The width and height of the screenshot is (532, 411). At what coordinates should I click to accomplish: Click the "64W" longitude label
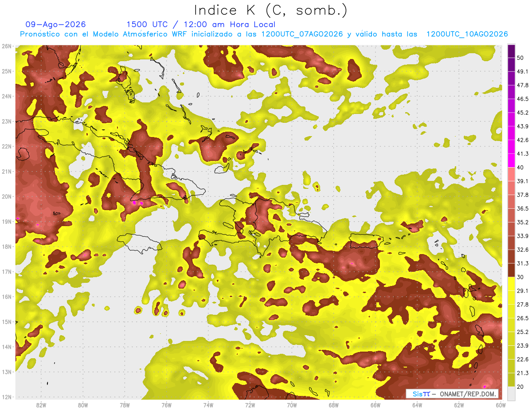417,405
